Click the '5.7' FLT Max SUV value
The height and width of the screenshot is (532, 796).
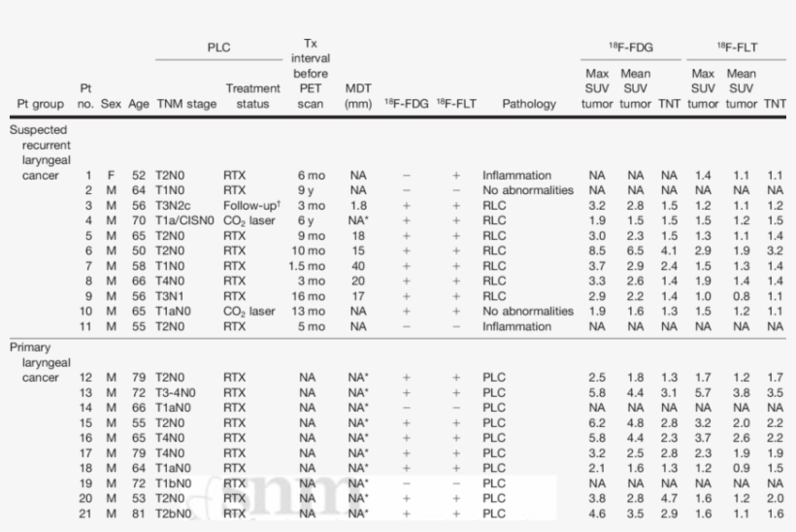pos(703,393)
